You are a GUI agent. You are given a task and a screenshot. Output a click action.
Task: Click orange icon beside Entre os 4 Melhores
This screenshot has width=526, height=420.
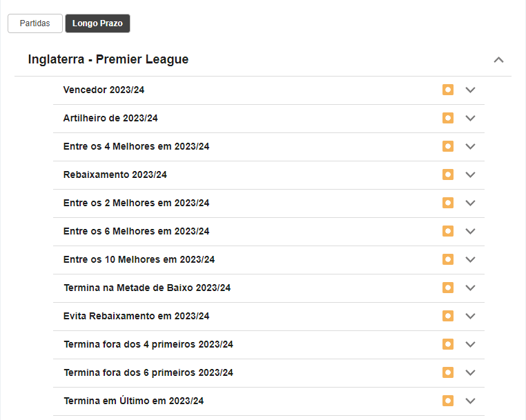coord(448,146)
